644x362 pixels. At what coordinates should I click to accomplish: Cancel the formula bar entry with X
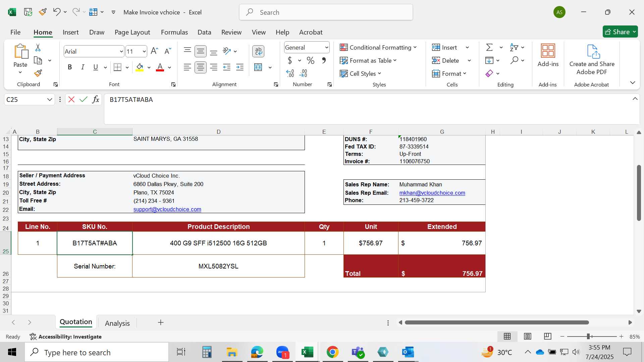[x=71, y=100]
